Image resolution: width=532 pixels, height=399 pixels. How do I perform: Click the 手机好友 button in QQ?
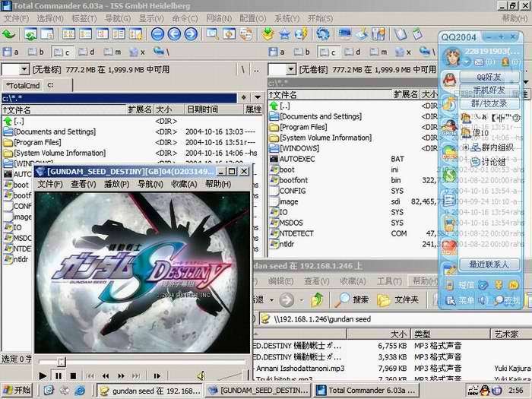tap(489, 90)
